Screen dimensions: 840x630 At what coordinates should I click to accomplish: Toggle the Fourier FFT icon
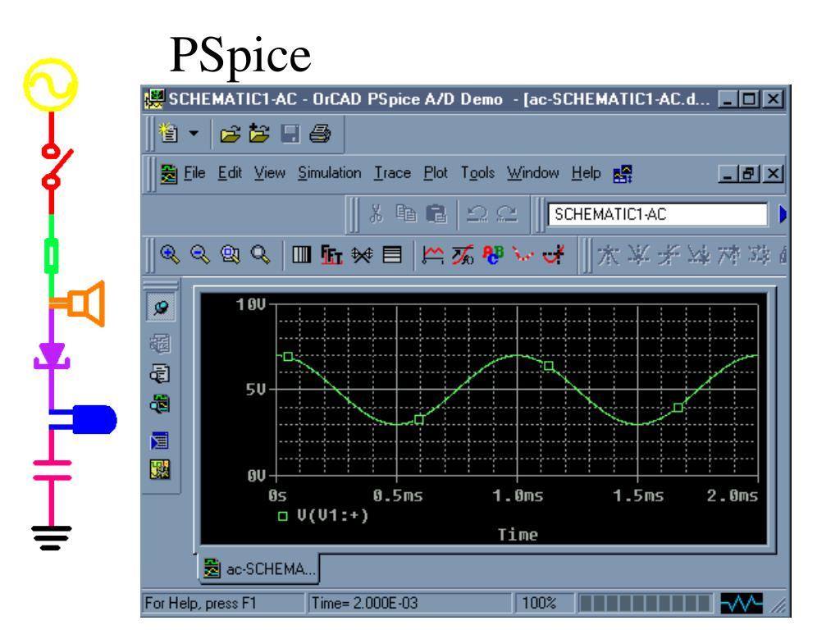pos(331,254)
